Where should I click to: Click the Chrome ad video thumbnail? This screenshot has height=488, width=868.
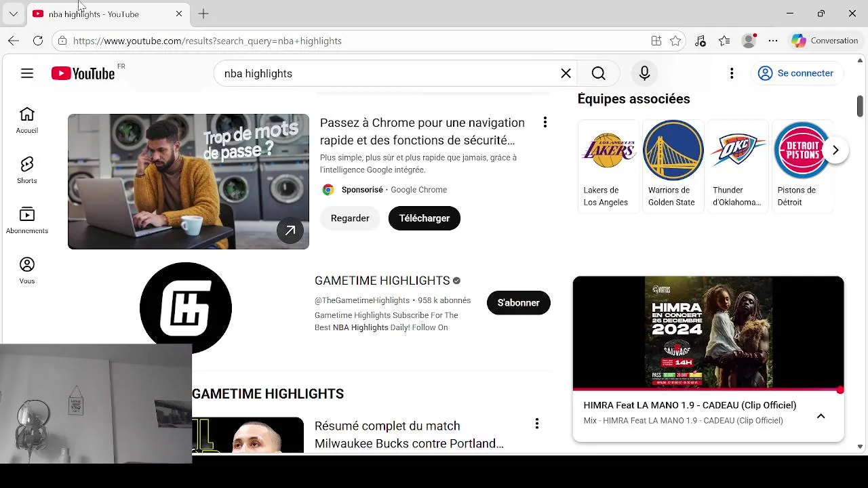coord(188,182)
